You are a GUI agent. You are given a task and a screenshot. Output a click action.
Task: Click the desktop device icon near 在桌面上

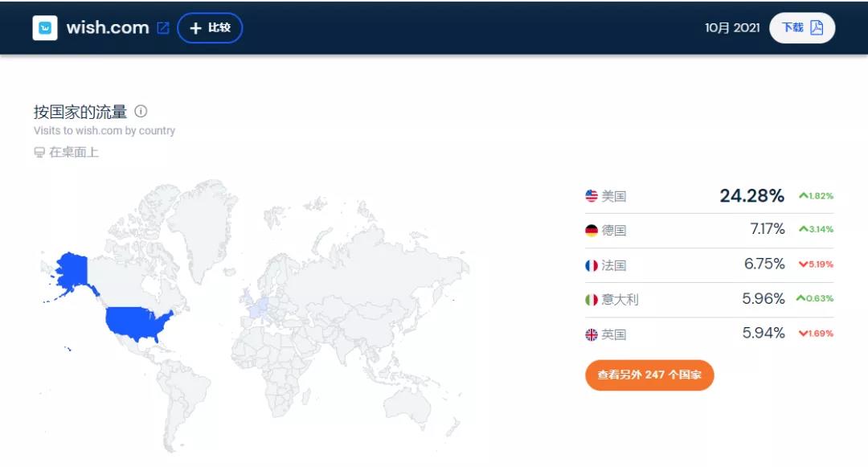[x=38, y=151]
